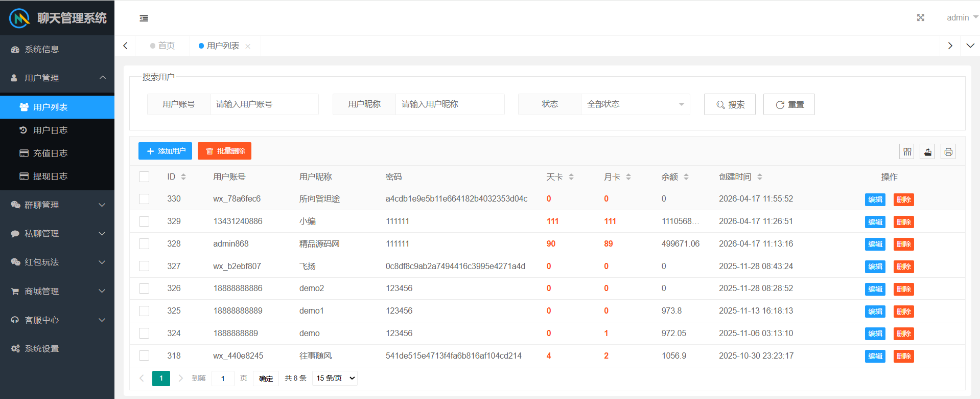Click the export table icon
The height and width of the screenshot is (399, 980).
(927, 152)
